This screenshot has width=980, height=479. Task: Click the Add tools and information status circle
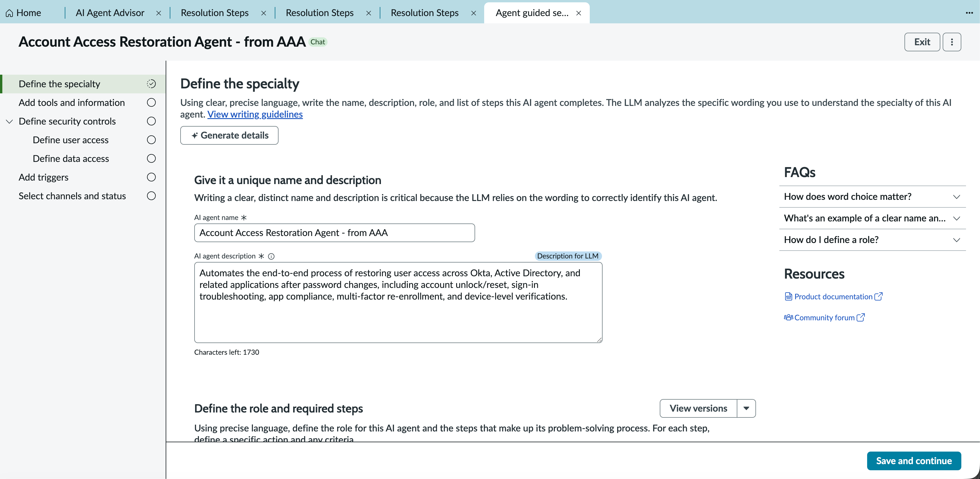pos(151,102)
